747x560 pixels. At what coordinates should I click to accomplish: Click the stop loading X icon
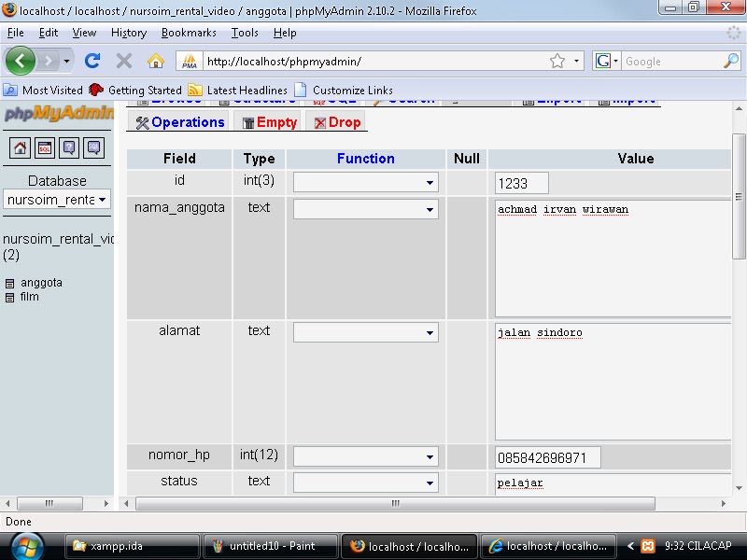tap(124, 61)
